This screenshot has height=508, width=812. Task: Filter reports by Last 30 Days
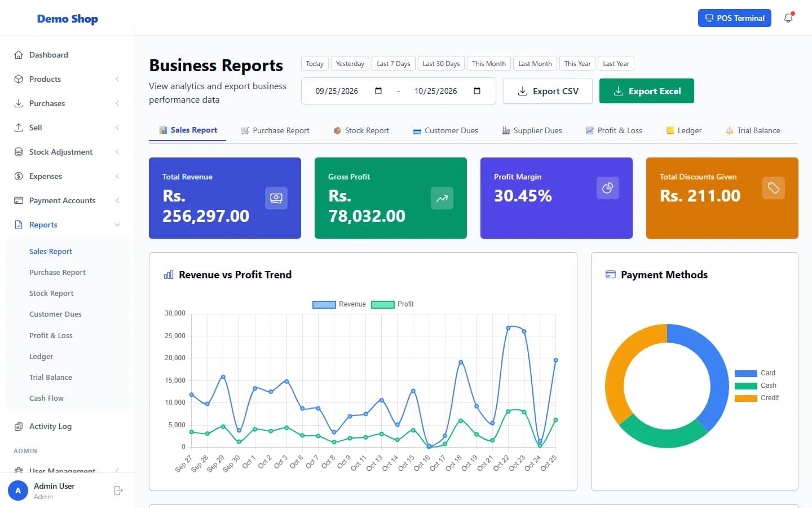click(441, 64)
